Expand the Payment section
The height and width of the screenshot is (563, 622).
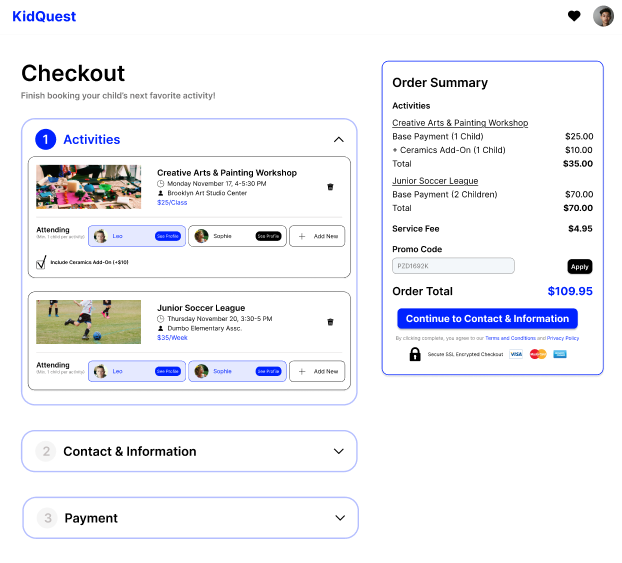340,518
